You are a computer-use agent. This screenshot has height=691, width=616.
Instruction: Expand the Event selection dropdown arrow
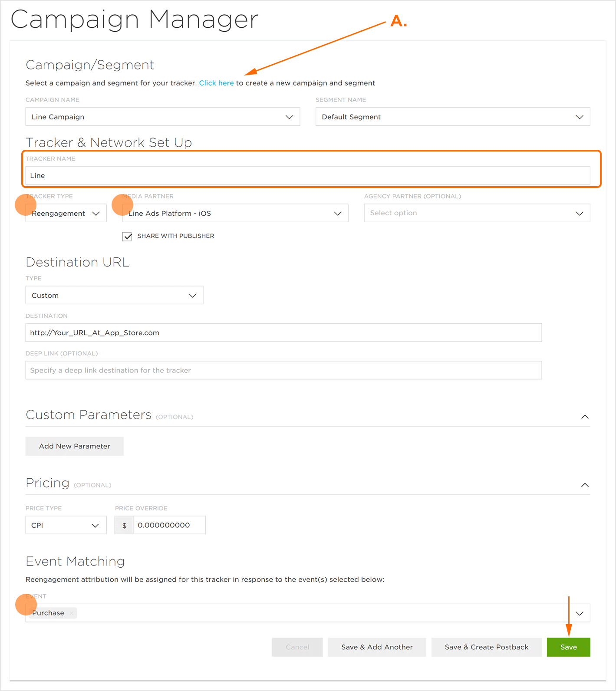point(580,613)
